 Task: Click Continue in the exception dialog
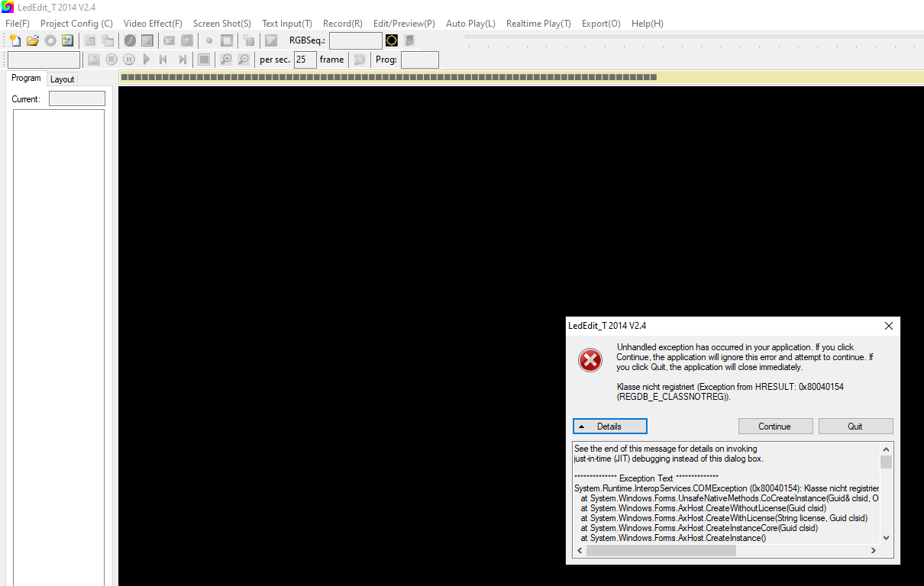pyautogui.click(x=774, y=427)
